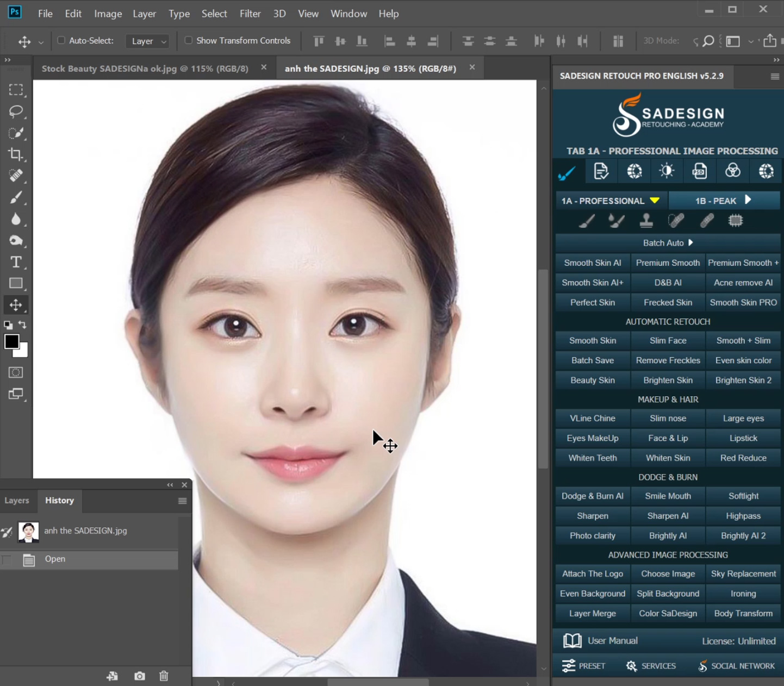The image size is (784, 686).
Task: Swap foreground and background colors icon
Action: (23, 325)
